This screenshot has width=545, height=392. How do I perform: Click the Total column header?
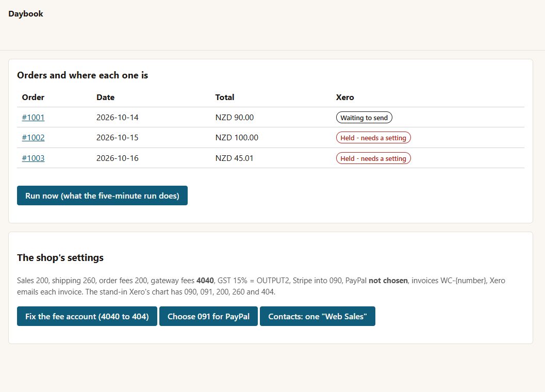point(224,97)
